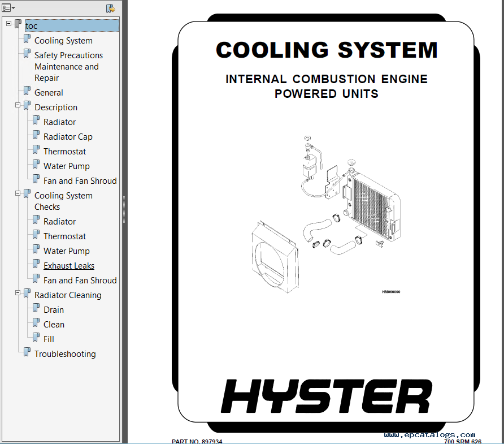Click the Cooling System Checks bookmark icon
Screen dimensions: 504x444
click(x=27, y=193)
